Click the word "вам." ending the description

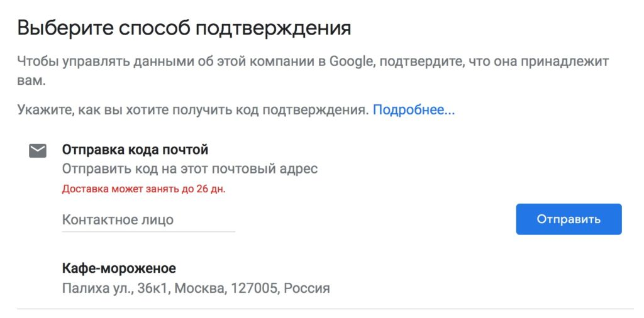pos(31,82)
